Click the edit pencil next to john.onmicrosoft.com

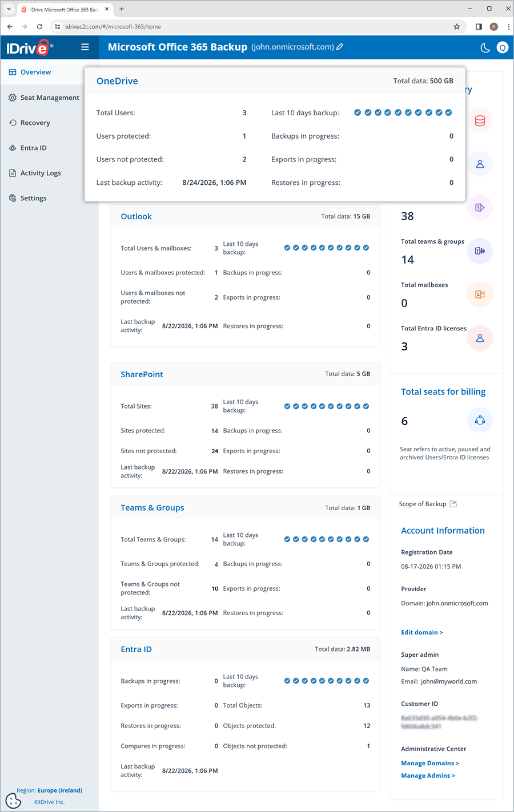(x=340, y=47)
